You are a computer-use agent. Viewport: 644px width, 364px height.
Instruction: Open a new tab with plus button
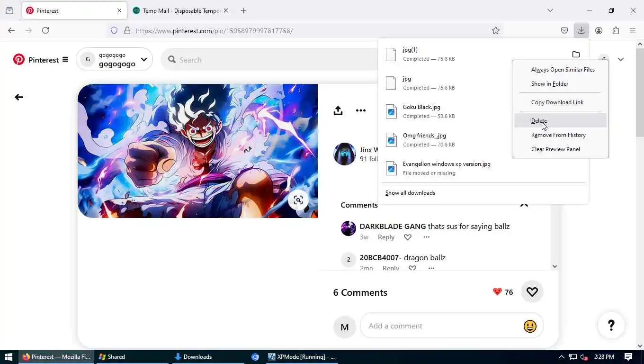coord(243,10)
